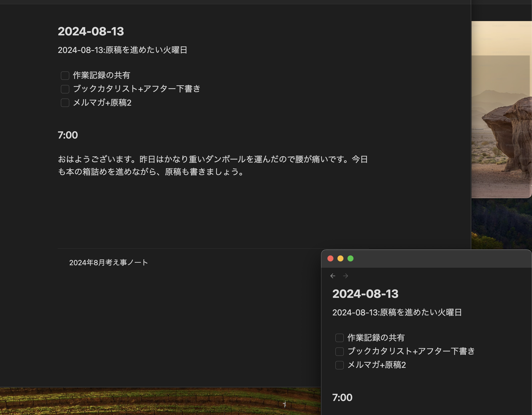Click the forward arrow in the floating window
Viewport: 532px width, 415px height.
click(345, 276)
